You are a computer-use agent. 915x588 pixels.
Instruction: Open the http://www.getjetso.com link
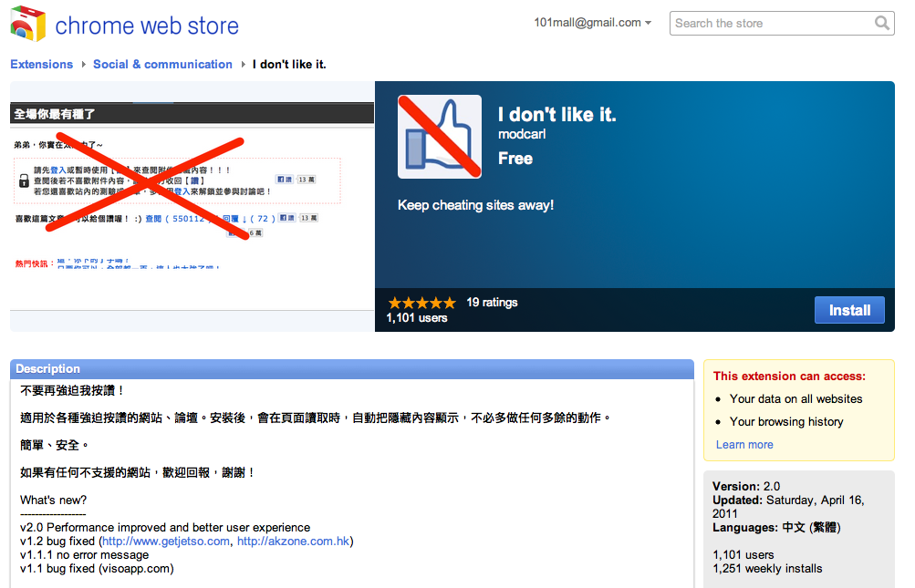(166, 542)
